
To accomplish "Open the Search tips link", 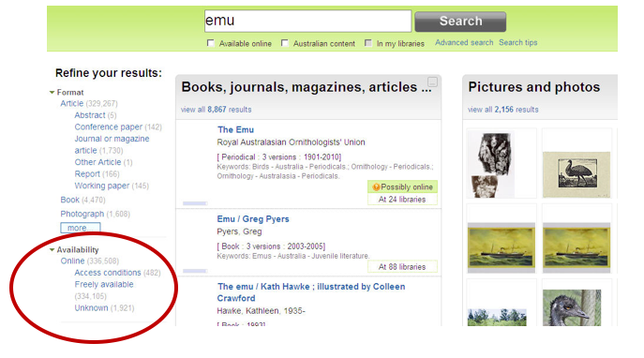I will (517, 43).
